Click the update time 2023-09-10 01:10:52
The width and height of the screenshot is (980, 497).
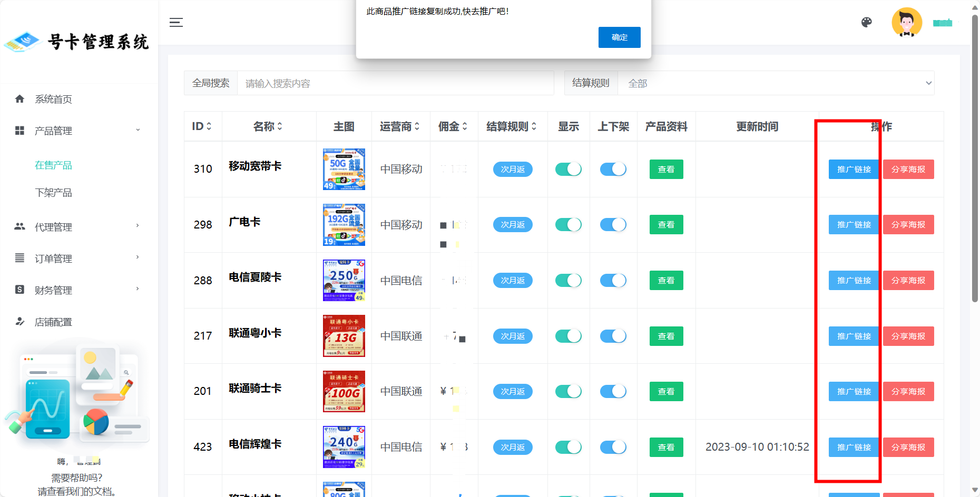(757, 447)
